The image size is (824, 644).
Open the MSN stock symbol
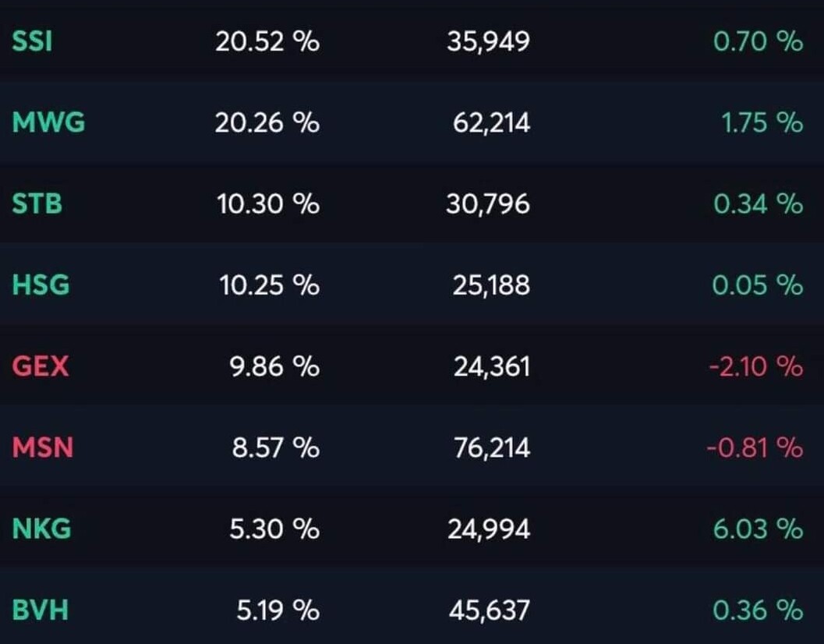[42, 448]
